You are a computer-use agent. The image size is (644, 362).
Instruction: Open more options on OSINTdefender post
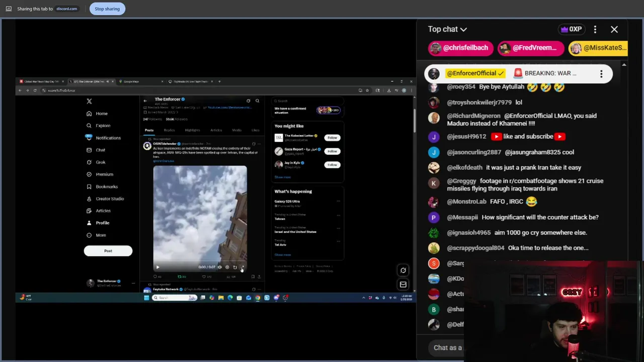(259, 144)
